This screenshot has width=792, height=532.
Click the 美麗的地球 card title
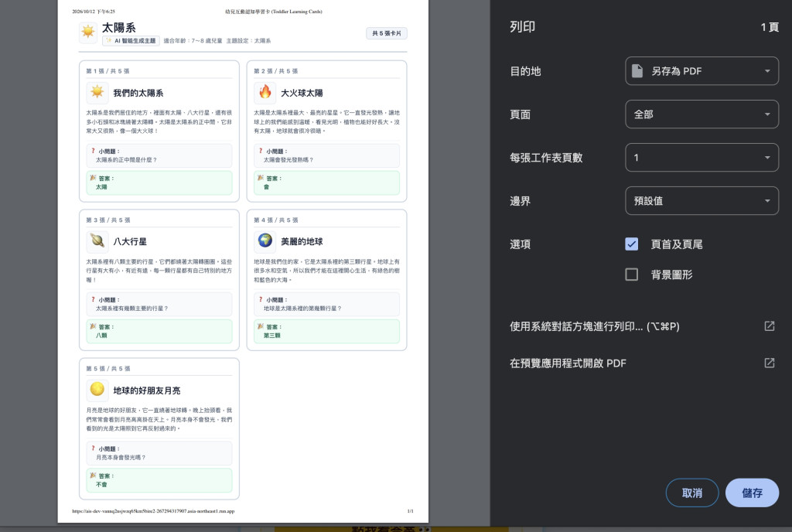point(302,242)
